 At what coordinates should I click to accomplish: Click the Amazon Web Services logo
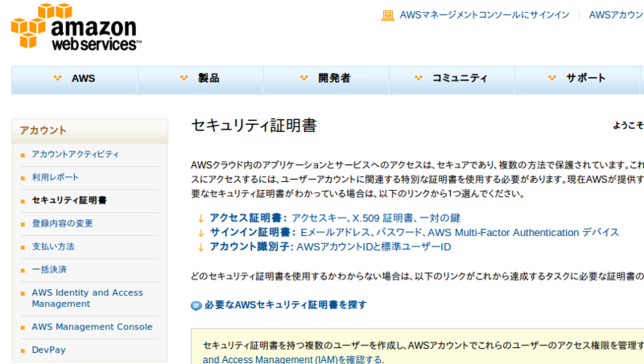76,27
